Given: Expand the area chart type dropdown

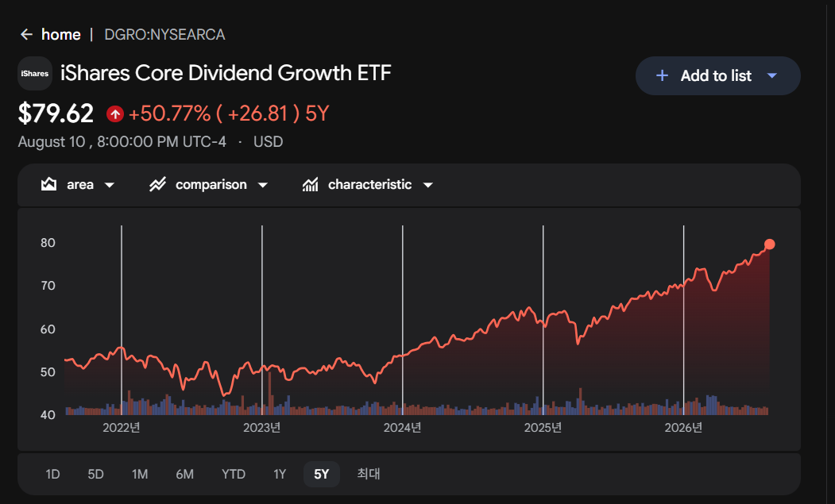Looking at the screenshot, I should pyautogui.click(x=109, y=185).
